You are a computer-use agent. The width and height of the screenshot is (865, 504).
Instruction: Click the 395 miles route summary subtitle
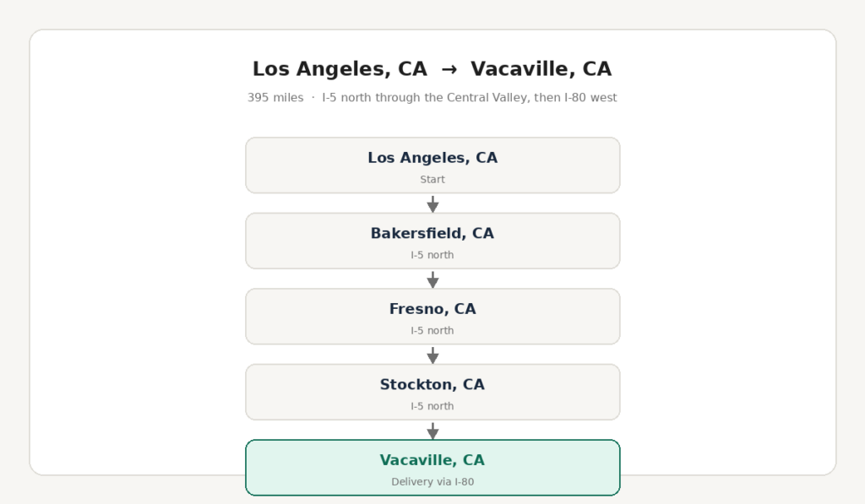coord(432,98)
